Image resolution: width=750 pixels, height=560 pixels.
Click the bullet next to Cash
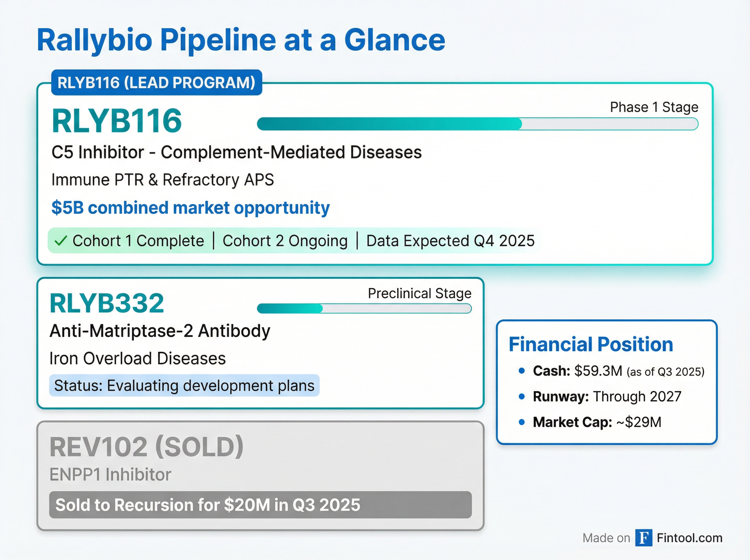(x=522, y=371)
